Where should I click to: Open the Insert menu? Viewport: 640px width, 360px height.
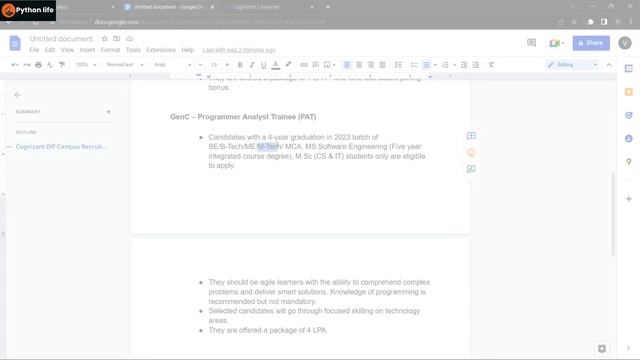point(87,50)
